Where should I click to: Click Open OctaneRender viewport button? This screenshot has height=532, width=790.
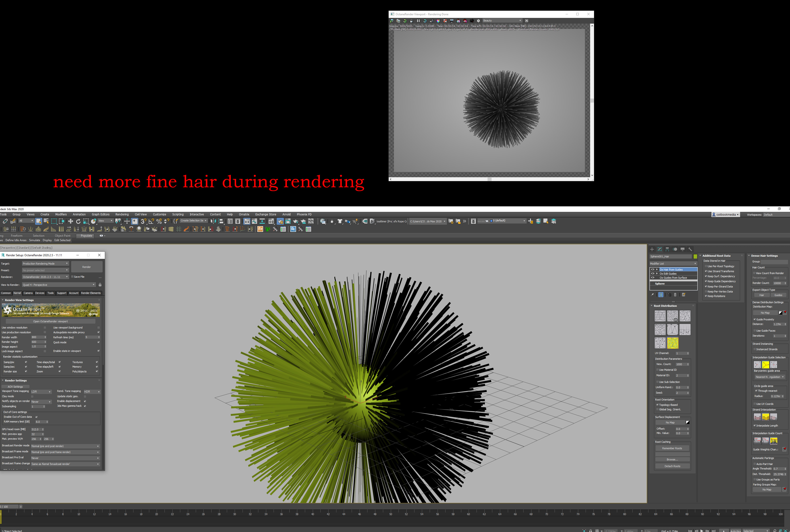50,321
